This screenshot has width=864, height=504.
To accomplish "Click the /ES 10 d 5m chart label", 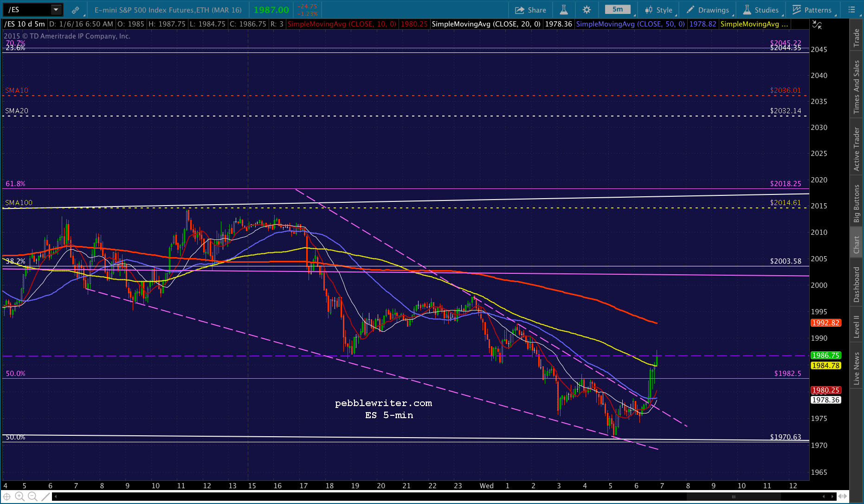I will click(x=25, y=24).
